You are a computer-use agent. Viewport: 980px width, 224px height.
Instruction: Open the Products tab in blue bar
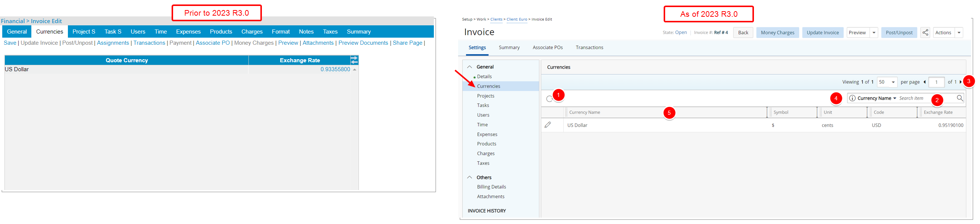pyautogui.click(x=221, y=32)
